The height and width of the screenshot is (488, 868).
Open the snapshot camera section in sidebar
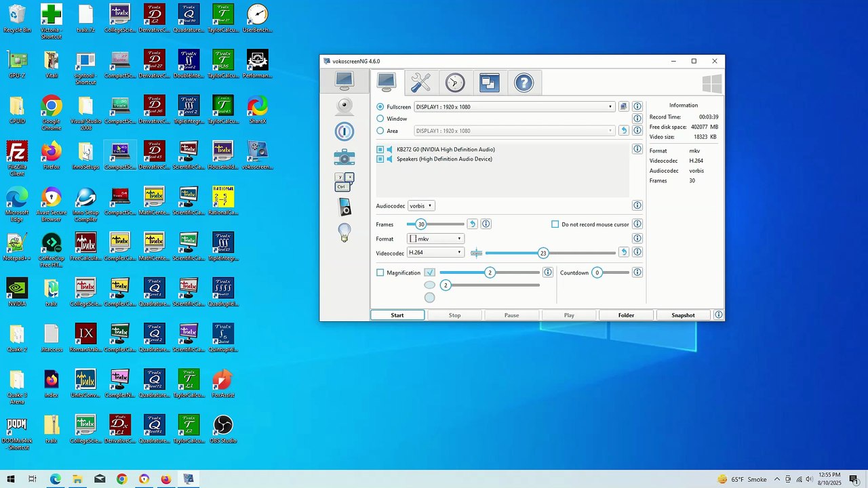coord(344,157)
